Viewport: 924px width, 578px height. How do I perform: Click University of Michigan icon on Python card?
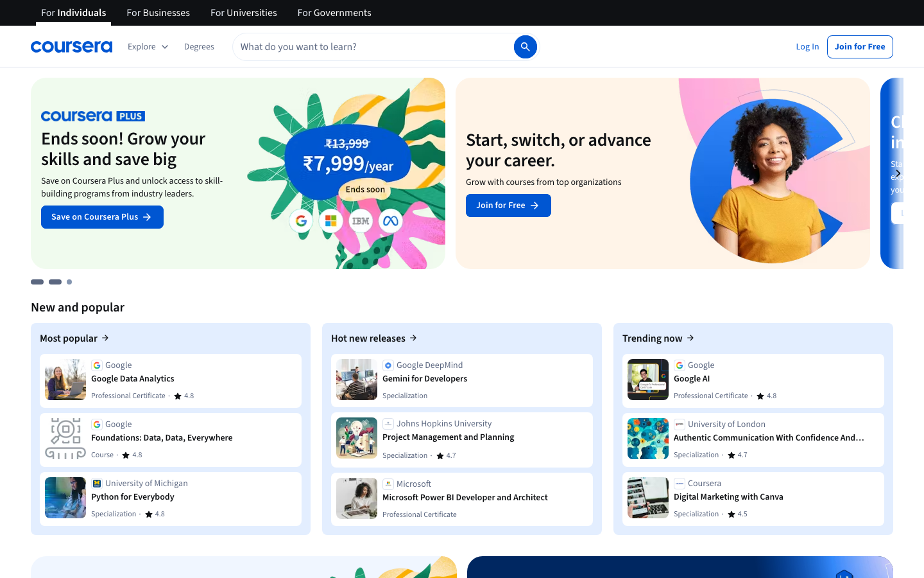click(x=97, y=484)
